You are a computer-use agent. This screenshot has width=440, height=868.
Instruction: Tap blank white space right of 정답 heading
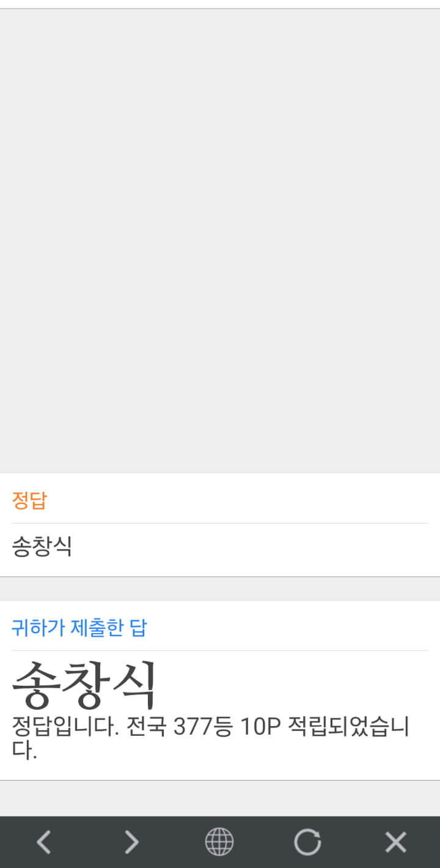point(244,500)
